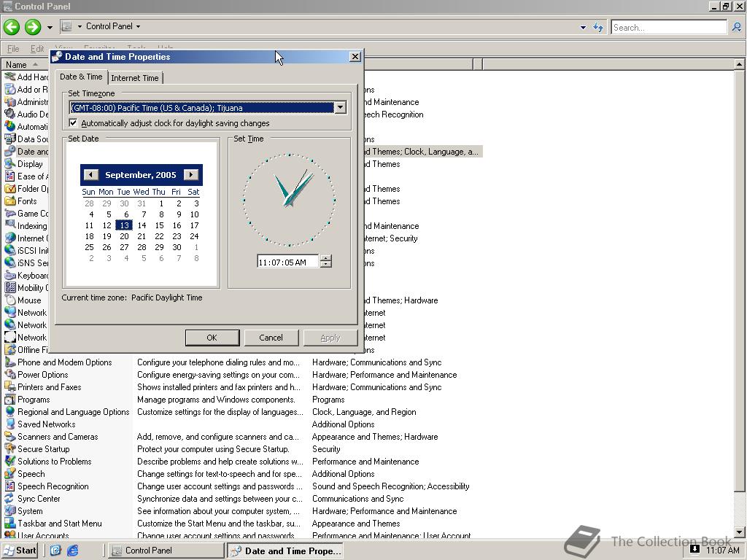Select the Fonts folder icon

(x=10, y=201)
